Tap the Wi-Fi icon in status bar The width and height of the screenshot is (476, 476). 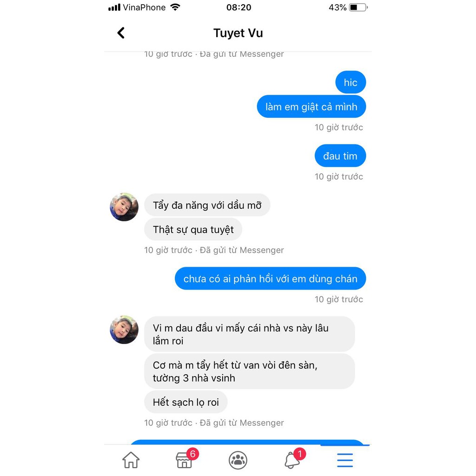tap(175, 7)
